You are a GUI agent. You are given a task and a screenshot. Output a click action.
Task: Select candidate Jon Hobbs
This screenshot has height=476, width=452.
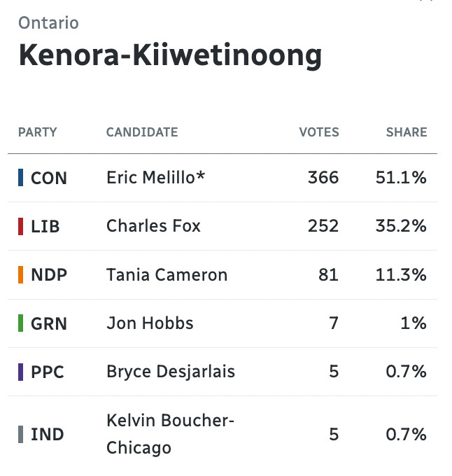click(150, 323)
